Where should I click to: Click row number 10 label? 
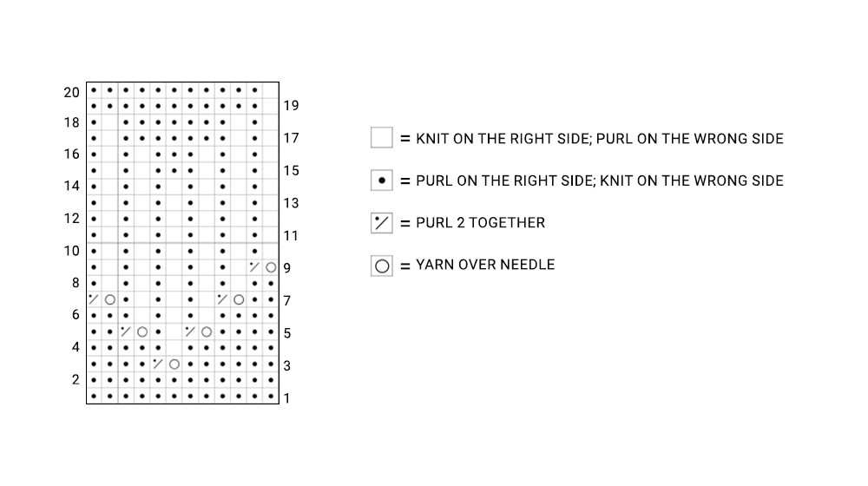pyautogui.click(x=71, y=251)
